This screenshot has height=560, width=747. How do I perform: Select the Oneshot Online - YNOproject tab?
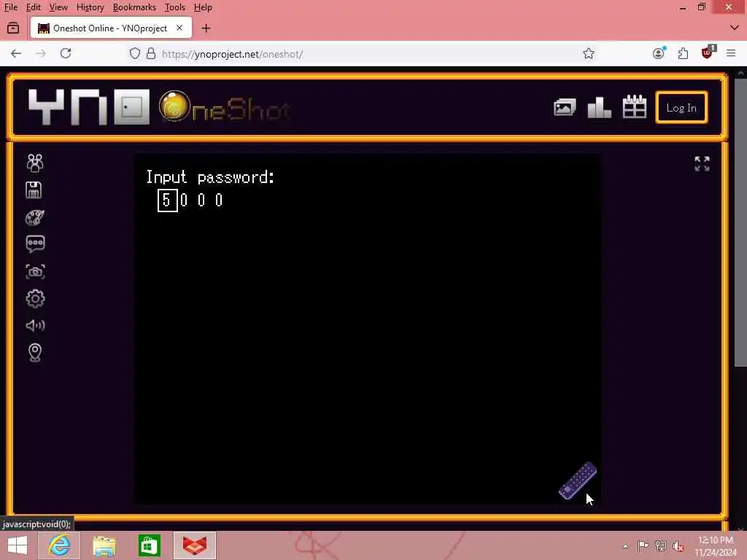(111, 28)
